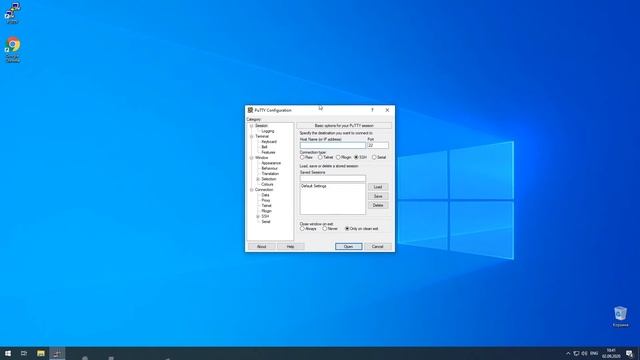Screen dimensions: 640x360
Task: Launch File Explorer from the taskbar
Action: point(41,353)
